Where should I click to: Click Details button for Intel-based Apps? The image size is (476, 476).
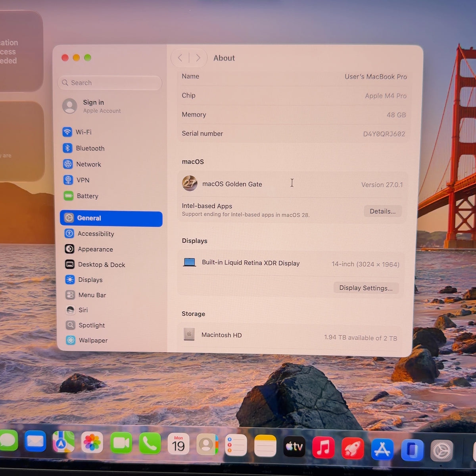[x=382, y=211]
